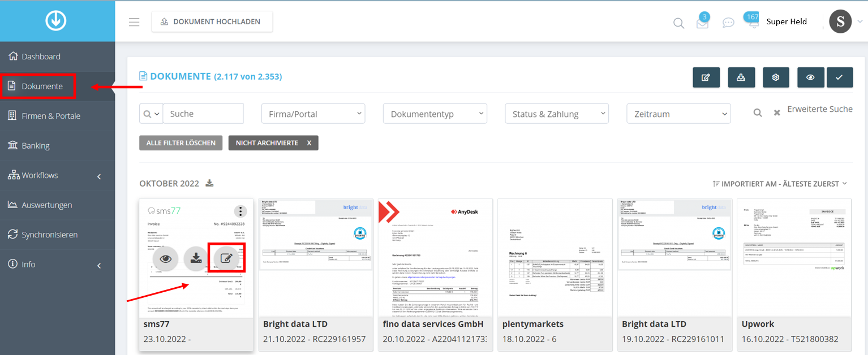Open three-dot menu on sms77 document
The image size is (868, 355).
(241, 211)
